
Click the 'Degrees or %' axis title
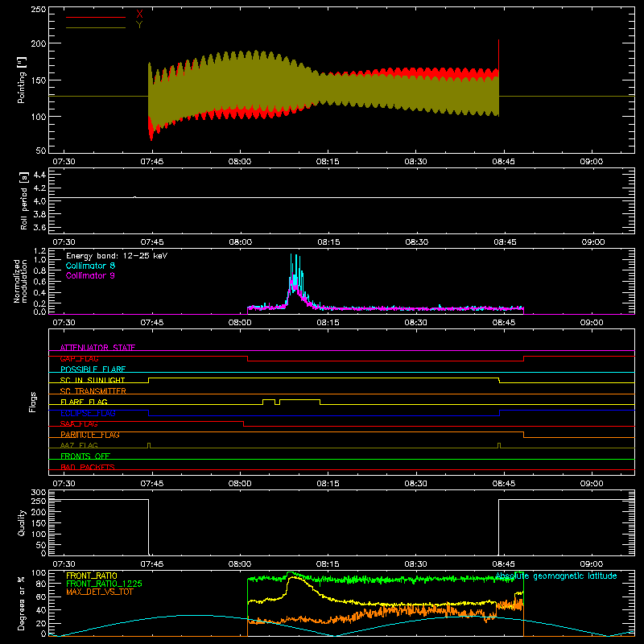coord(22,603)
